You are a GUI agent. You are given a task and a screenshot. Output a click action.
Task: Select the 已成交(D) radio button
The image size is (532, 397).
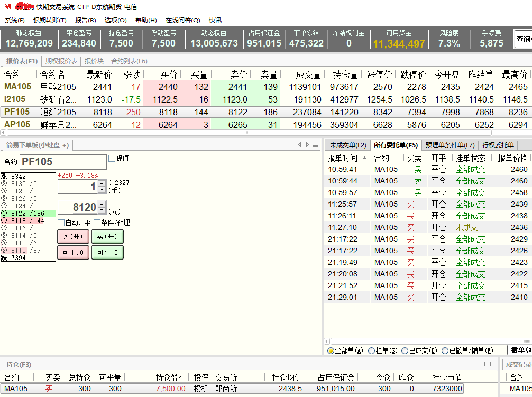click(x=405, y=351)
